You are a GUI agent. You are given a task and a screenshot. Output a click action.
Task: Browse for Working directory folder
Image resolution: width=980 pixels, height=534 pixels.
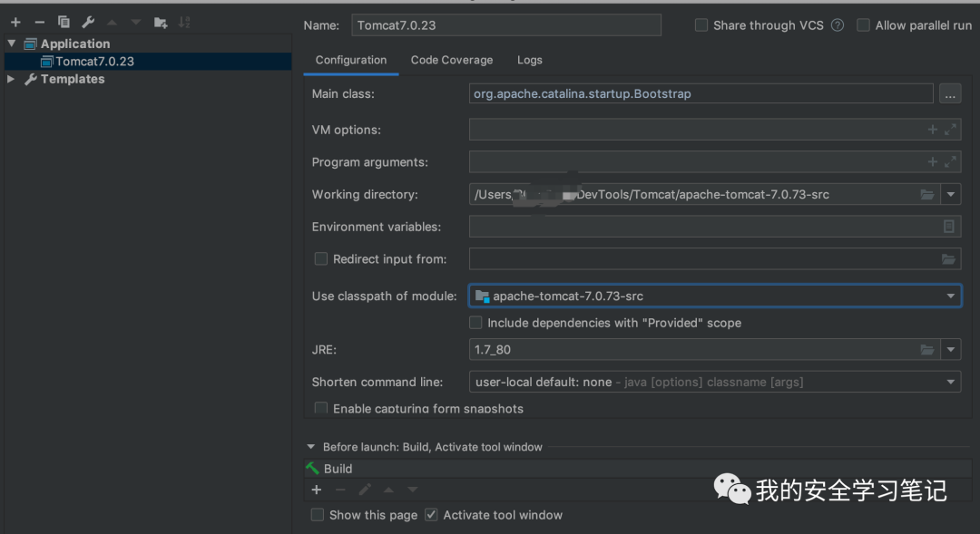pyautogui.click(x=926, y=194)
